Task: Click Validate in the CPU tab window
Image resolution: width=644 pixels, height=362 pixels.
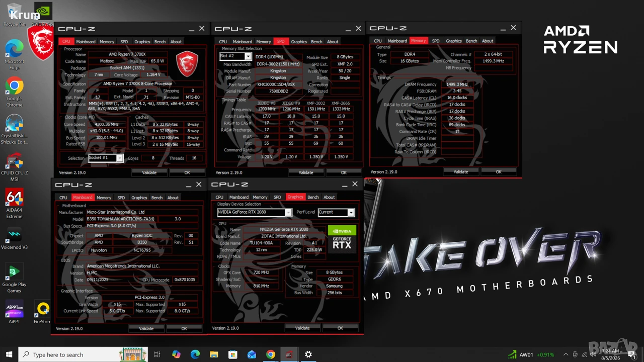Action: 149,172
